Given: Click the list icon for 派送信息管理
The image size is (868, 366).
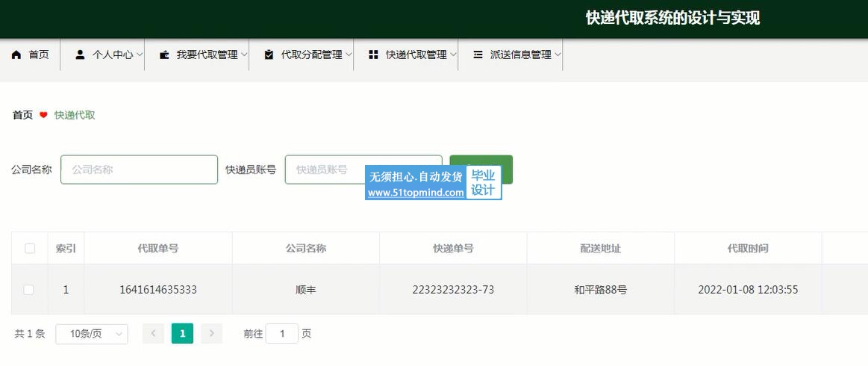Looking at the screenshot, I should pos(478,55).
